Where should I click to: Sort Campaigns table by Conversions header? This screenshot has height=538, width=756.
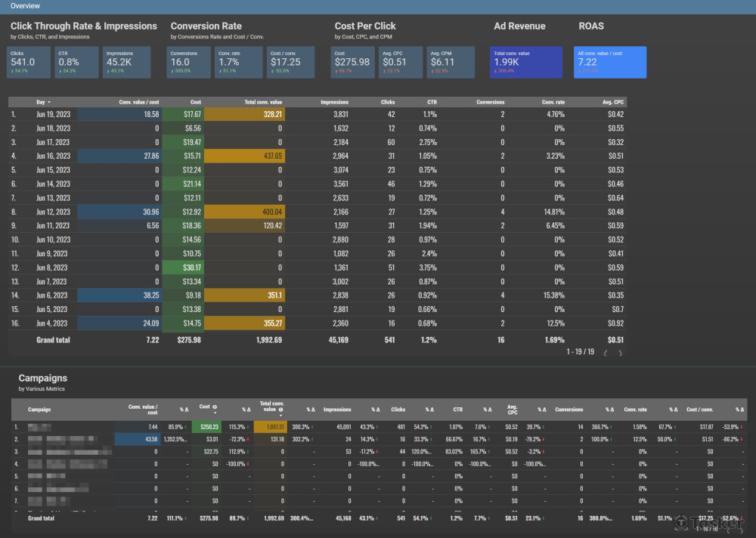pos(569,410)
